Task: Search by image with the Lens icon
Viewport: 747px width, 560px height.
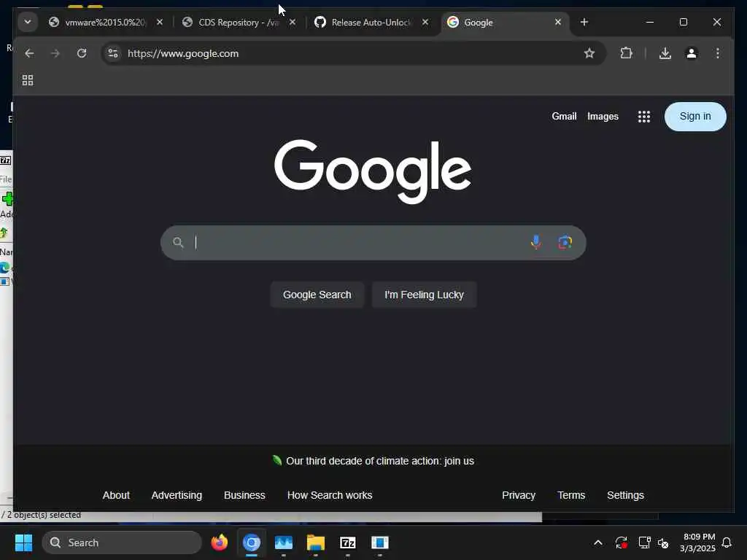Action: pos(565,242)
